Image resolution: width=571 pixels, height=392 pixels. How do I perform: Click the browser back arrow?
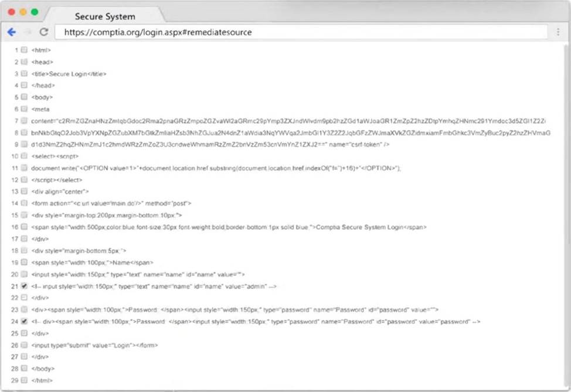11,32
